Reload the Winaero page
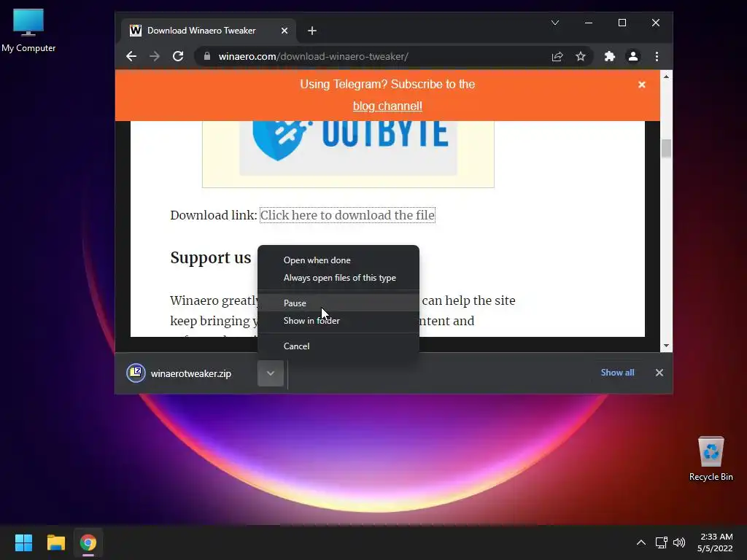This screenshot has width=747, height=560. tap(178, 56)
